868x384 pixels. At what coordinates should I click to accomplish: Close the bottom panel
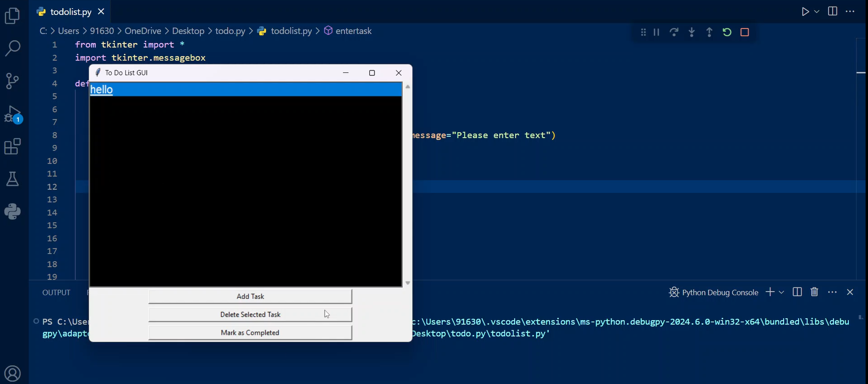[x=850, y=292]
